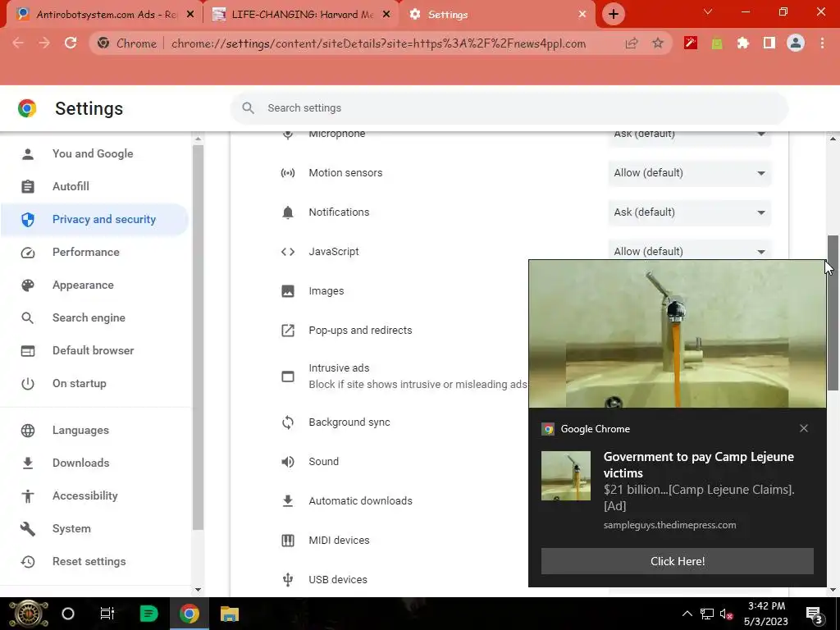Click the Intrusive ads window icon
The image size is (840, 630).
[288, 377]
